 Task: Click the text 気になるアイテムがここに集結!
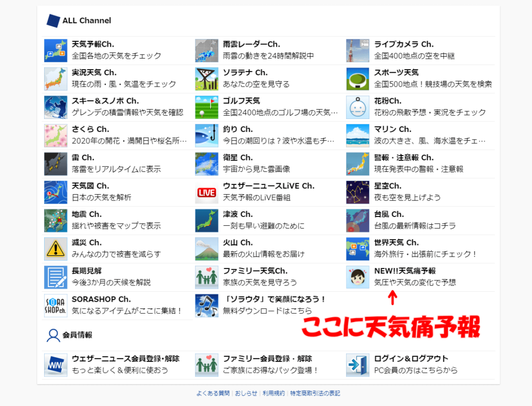click(127, 310)
